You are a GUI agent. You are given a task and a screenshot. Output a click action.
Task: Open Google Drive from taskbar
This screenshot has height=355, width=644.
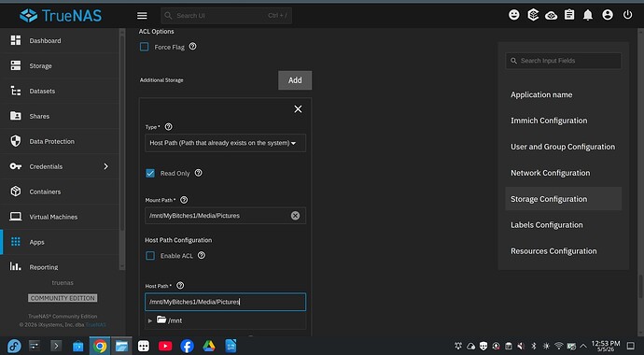pos(209,346)
